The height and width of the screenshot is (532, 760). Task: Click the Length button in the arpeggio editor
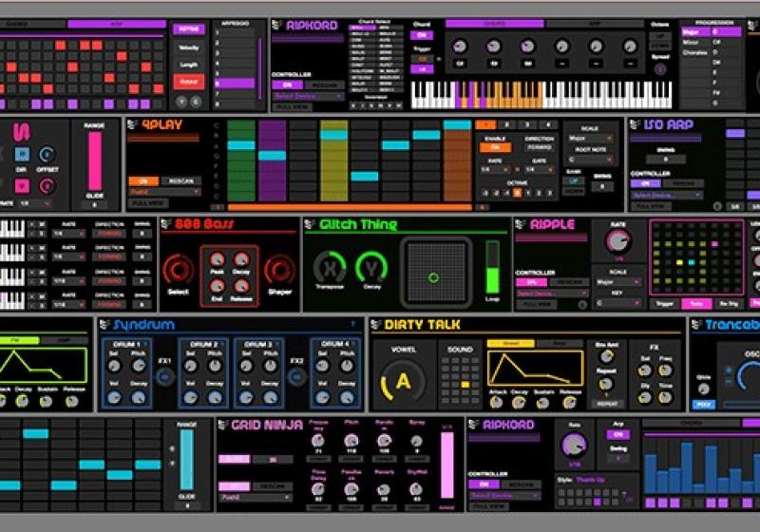click(188, 65)
